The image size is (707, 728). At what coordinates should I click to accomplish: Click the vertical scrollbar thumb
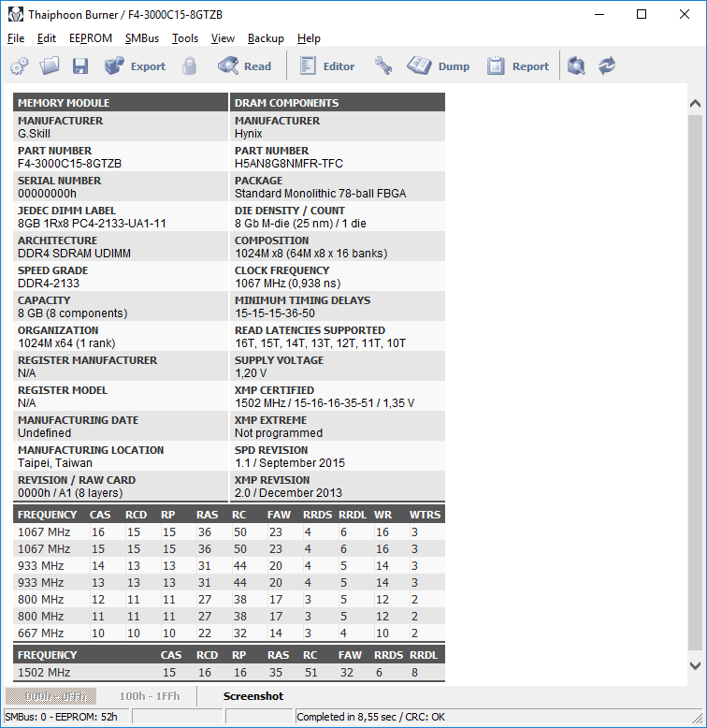tap(695, 382)
